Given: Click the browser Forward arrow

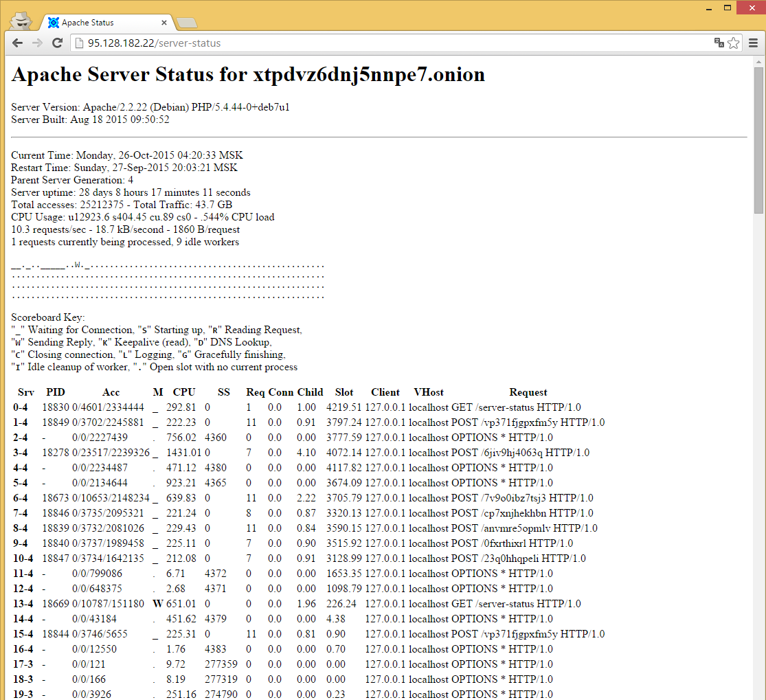Looking at the screenshot, I should coord(37,43).
